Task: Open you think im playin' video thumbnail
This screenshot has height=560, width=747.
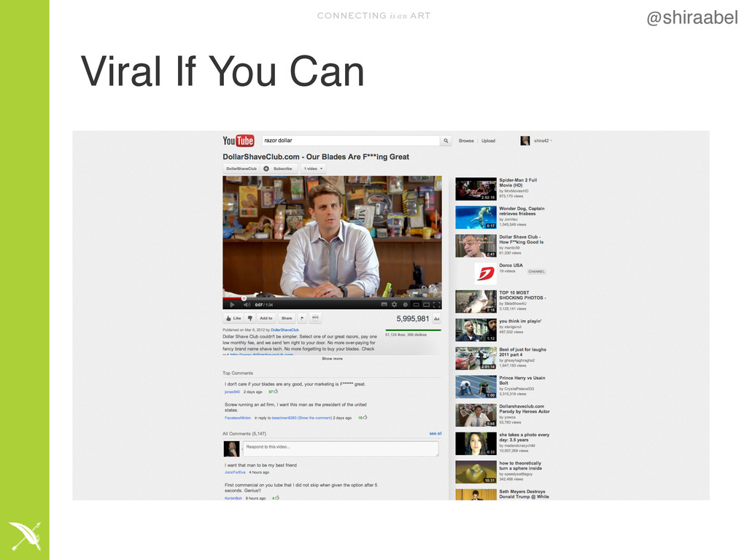Action: coord(476,330)
